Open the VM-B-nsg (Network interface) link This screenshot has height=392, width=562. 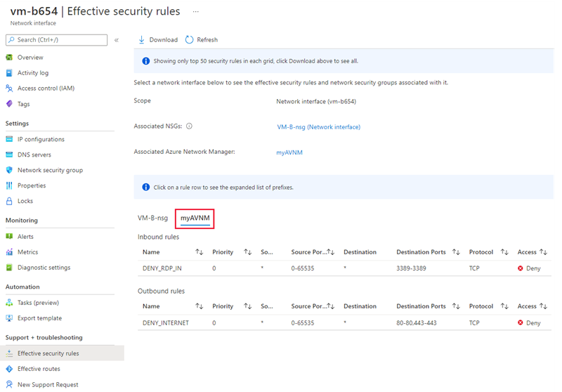(x=318, y=127)
